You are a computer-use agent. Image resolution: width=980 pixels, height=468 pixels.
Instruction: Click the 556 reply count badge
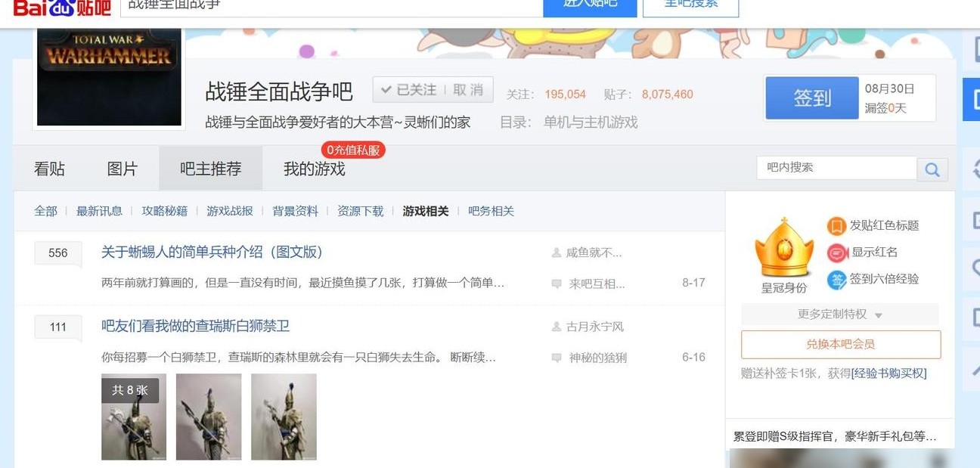pos(58,253)
